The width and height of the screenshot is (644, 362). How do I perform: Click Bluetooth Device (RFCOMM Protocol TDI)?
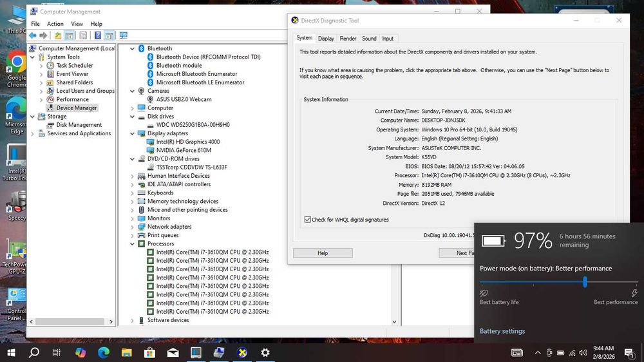click(208, 57)
